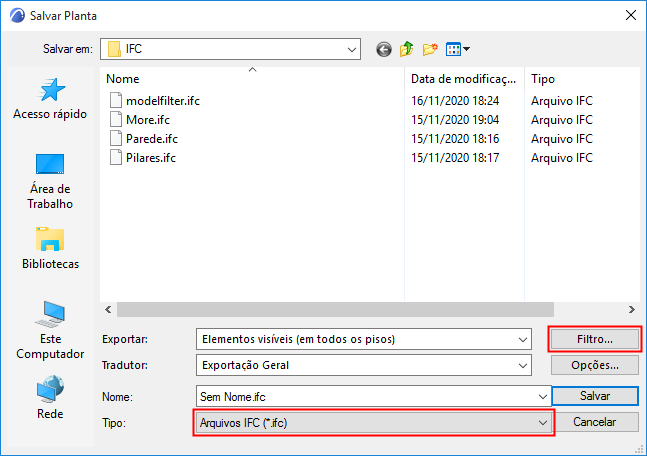This screenshot has height=456, width=647.
Task: Click the Filtro... button
Action: click(x=595, y=339)
